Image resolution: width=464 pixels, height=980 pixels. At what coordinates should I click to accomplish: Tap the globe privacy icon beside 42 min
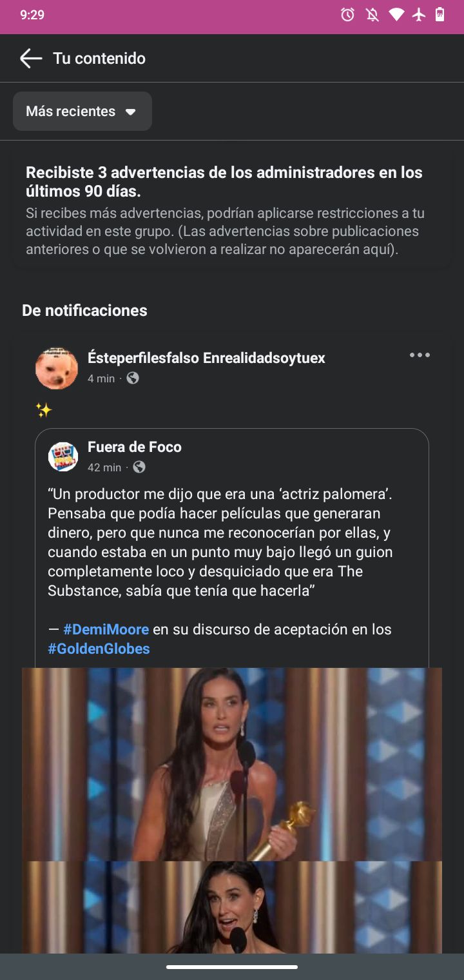pyautogui.click(x=139, y=467)
